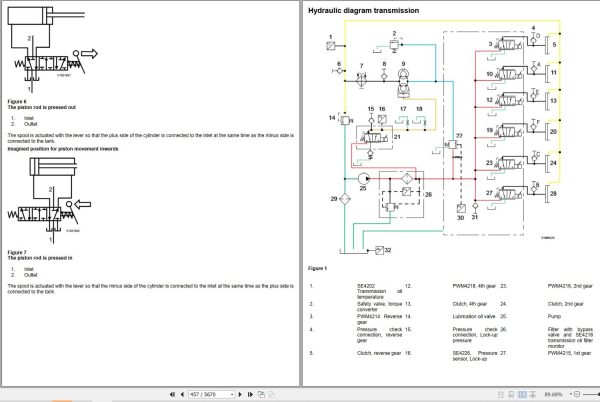Click legend entry 'Clutch, 2nd gear'
Viewport: 600px width, 402px height.
(x=565, y=304)
